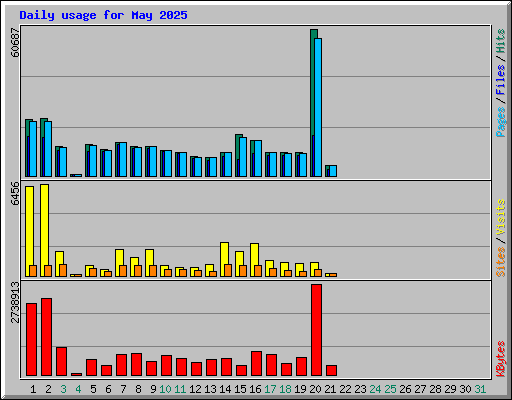This screenshot has width=512, height=400.
Task: Click the yellow "Visits" legend label
Action: coord(501,217)
